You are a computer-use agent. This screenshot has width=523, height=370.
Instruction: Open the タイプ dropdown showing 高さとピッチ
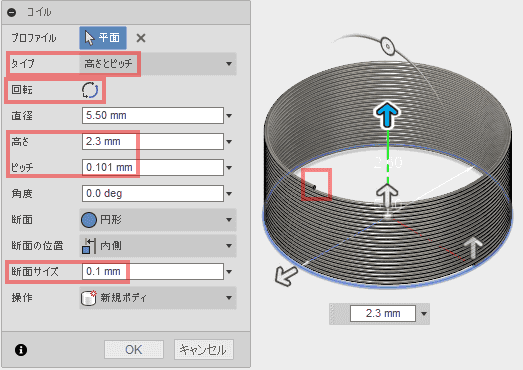[158, 63]
